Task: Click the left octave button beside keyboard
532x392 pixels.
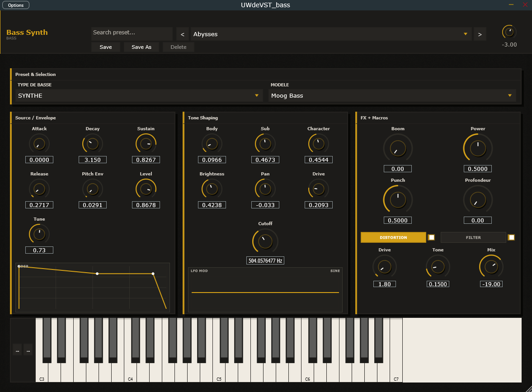Action: tap(17, 349)
